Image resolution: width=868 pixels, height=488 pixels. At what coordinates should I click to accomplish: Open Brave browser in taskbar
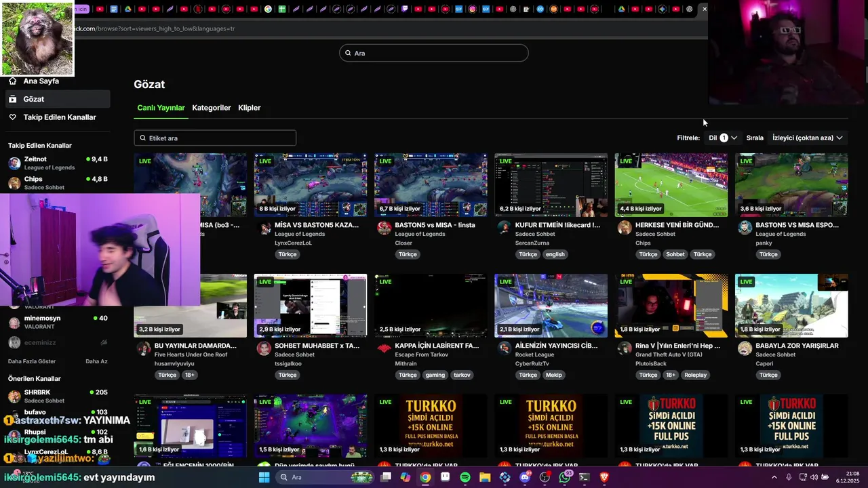(x=604, y=477)
